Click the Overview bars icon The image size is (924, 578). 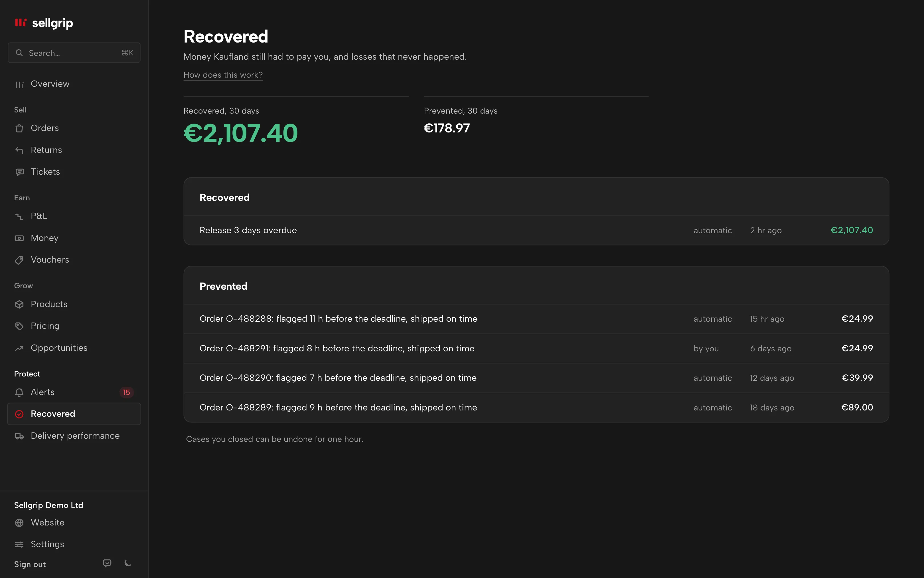point(19,84)
